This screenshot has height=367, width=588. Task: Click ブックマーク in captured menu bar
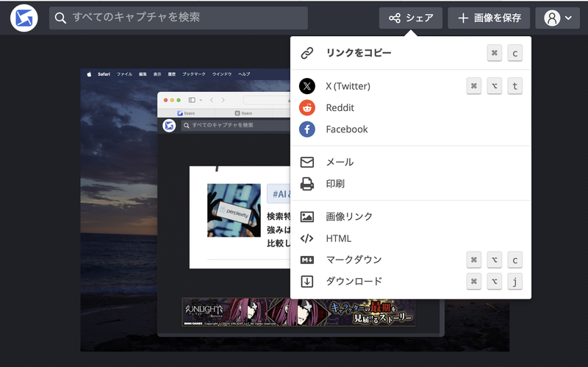pyautogui.click(x=194, y=74)
